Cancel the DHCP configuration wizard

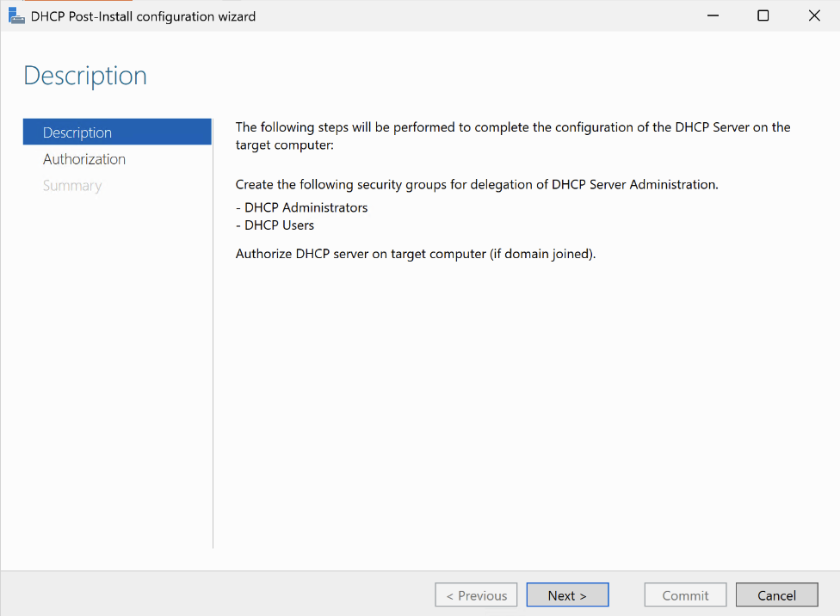click(x=776, y=595)
